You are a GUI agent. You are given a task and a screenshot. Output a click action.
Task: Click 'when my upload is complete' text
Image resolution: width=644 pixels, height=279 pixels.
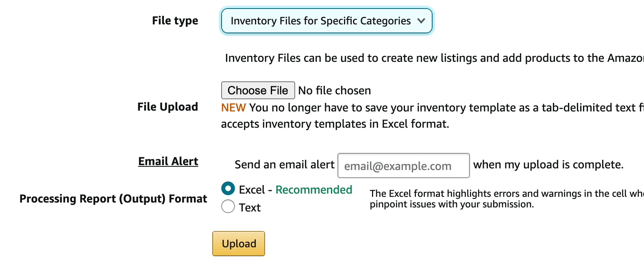click(548, 165)
